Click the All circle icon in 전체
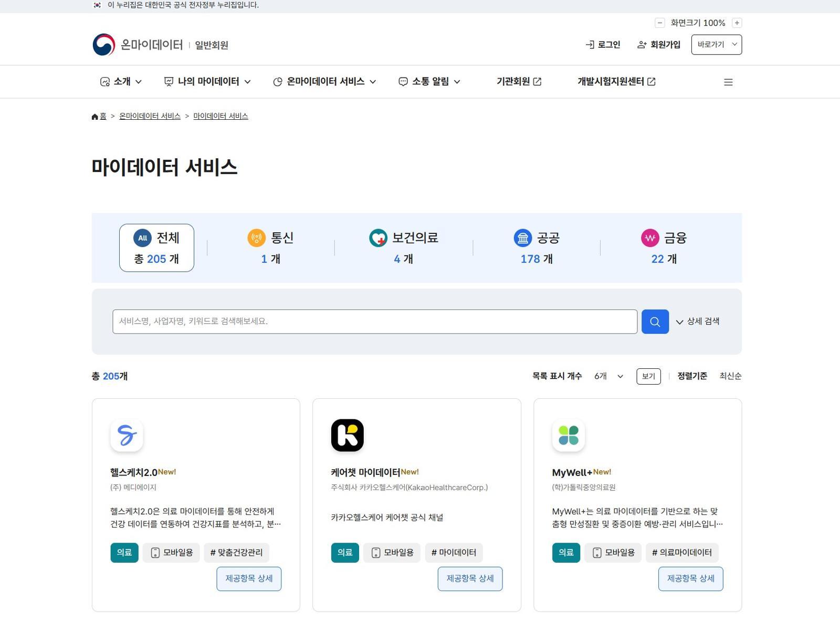Screen dimensions: 840x620 [142, 238]
